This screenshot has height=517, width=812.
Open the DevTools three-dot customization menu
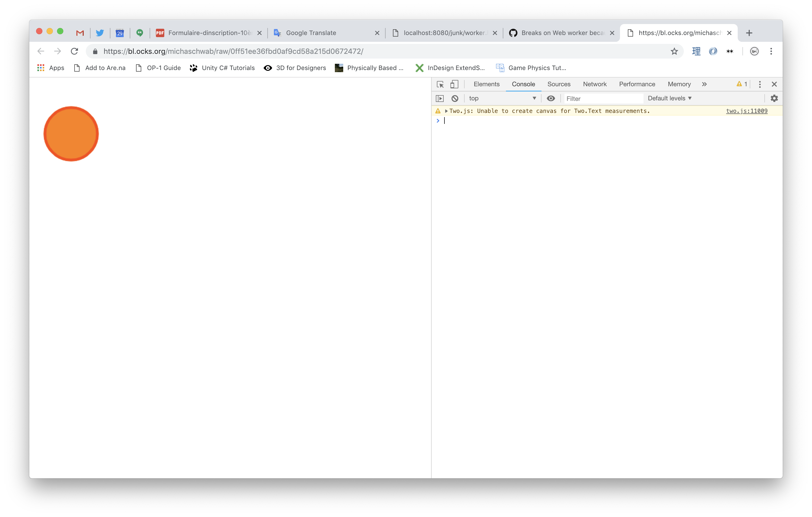point(759,84)
